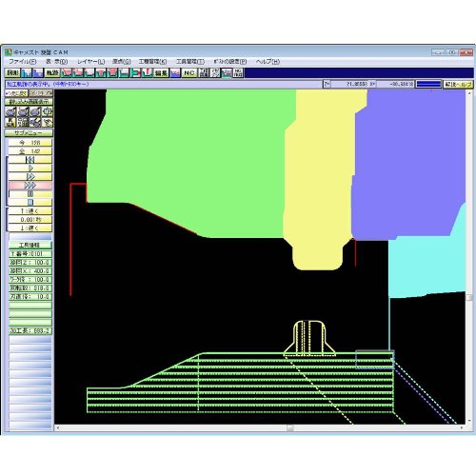
Task: Click the 解説ヘルプ button
Action: (x=458, y=84)
